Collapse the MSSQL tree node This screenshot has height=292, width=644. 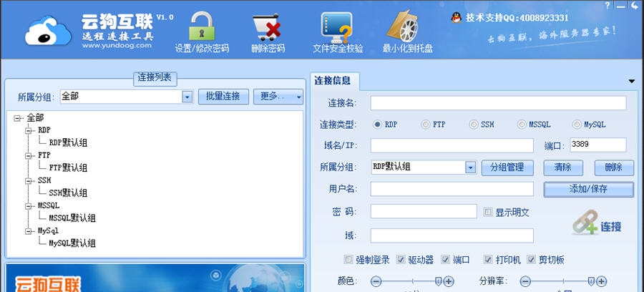(x=29, y=206)
